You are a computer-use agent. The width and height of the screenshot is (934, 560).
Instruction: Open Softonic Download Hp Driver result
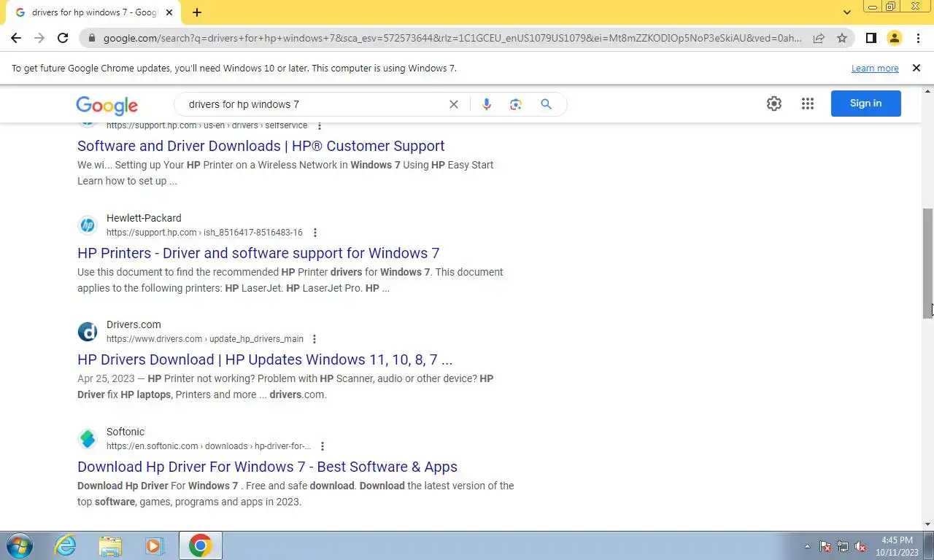(267, 467)
